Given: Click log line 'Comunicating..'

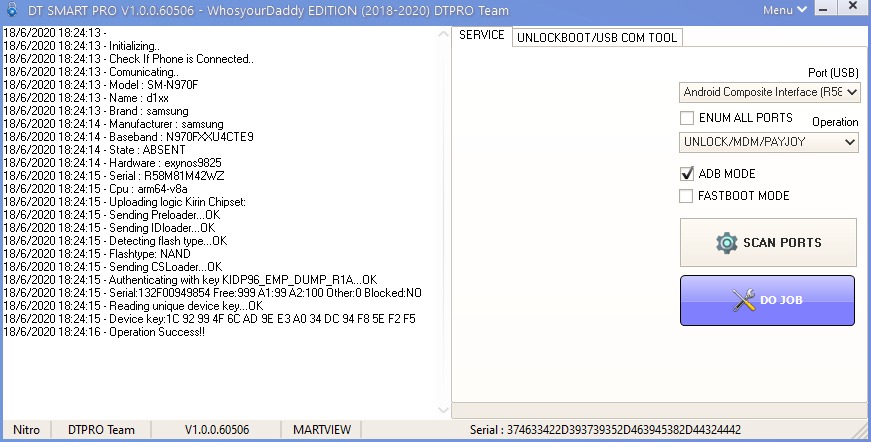Looking at the screenshot, I should [91, 72].
